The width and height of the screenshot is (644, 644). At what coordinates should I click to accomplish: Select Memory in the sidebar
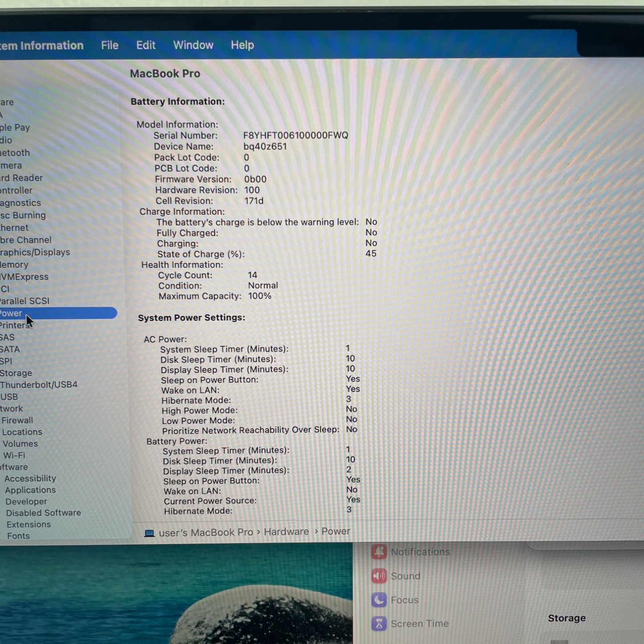pyautogui.click(x=14, y=264)
